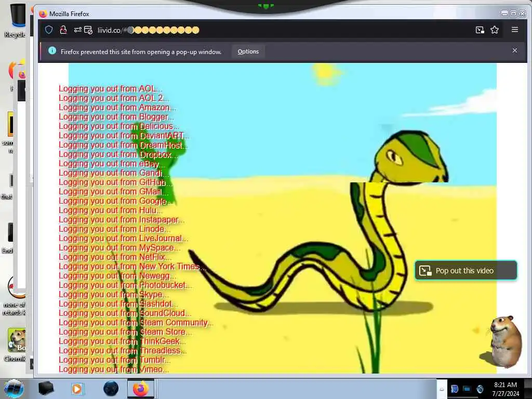Open the Windows Start orb

pos(14,389)
